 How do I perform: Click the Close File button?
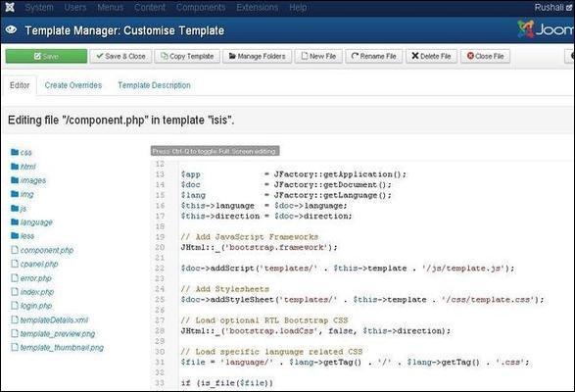pyautogui.click(x=485, y=56)
